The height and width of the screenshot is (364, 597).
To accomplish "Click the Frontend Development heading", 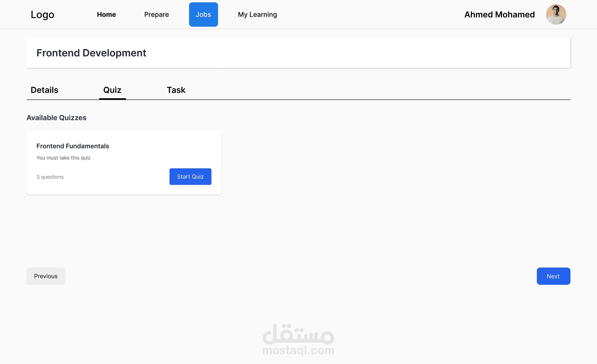I will pos(91,53).
